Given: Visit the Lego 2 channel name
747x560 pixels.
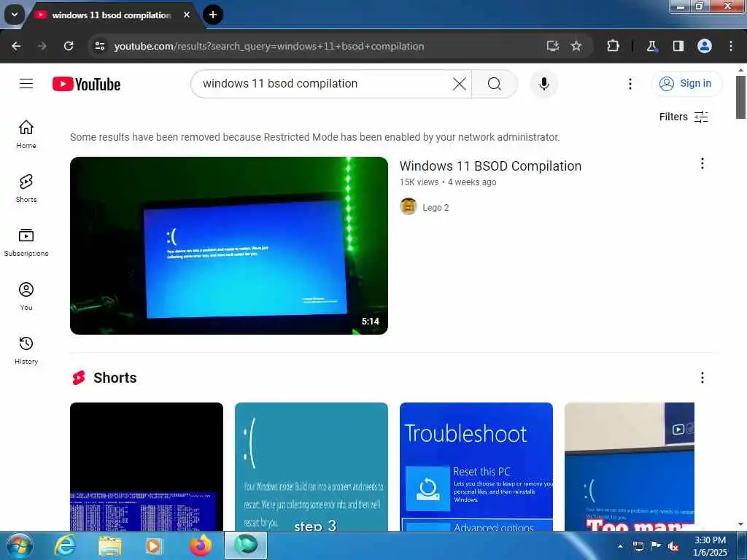Looking at the screenshot, I should pyautogui.click(x=436, y=208).
